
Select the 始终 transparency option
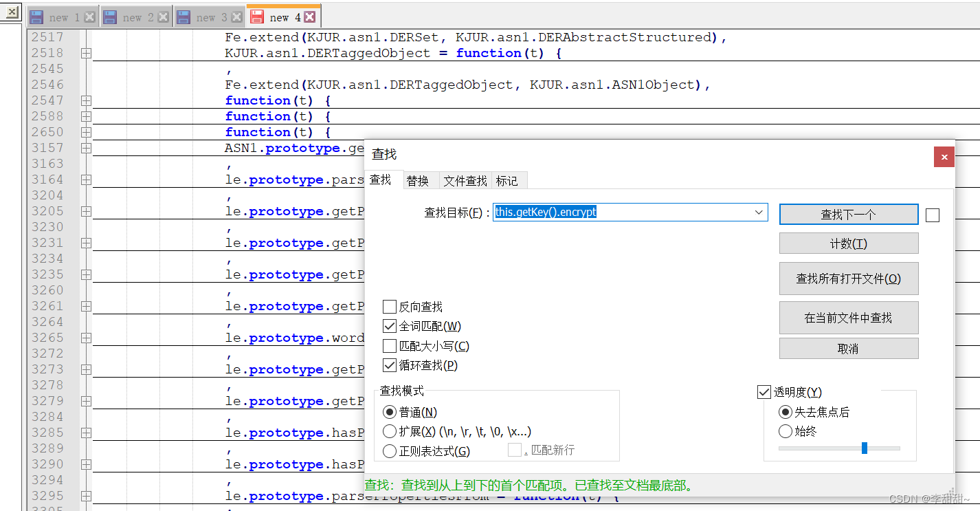tap(786, 431)
